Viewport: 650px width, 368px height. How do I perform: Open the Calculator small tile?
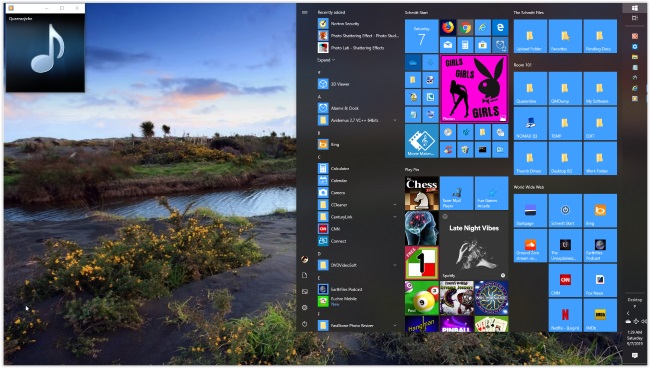(465, 45)
